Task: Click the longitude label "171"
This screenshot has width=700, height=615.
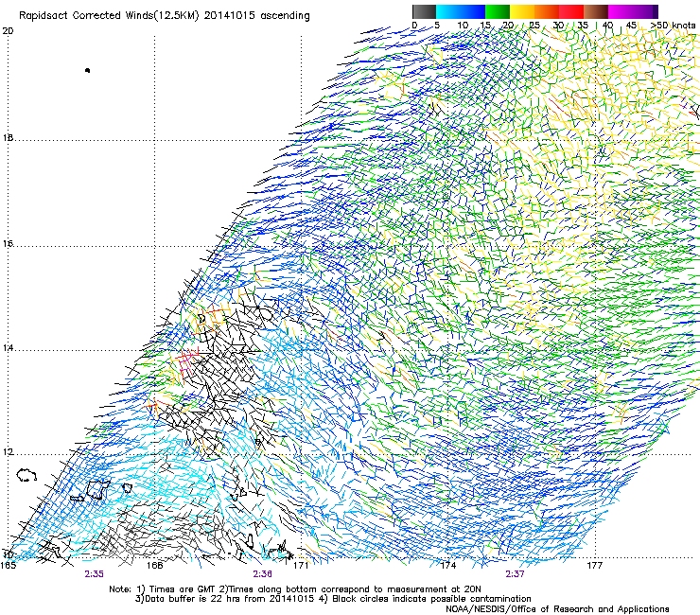Action: click(x=301, y=566)
